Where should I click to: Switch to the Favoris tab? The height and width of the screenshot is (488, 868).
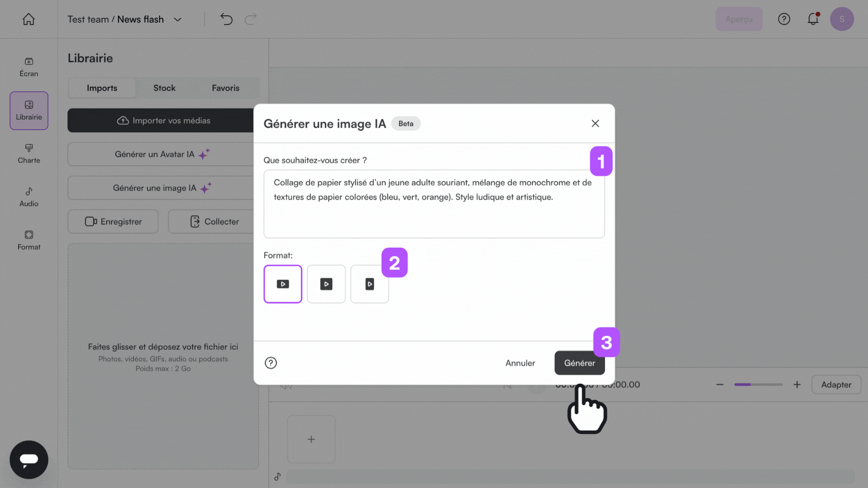[226, 88]
